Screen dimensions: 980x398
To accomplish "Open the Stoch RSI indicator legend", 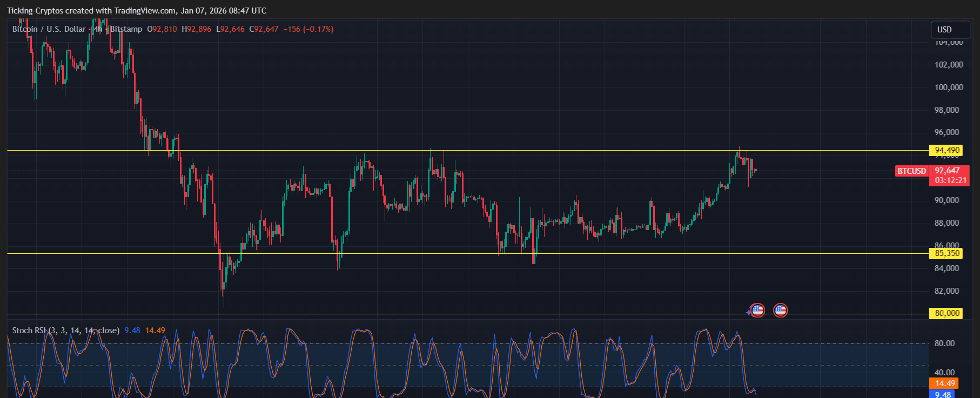I will (65, 330).
